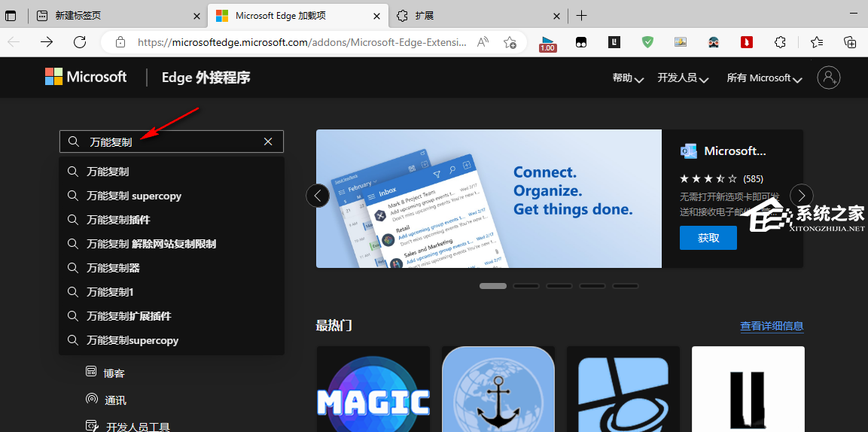This screenshot has height=432, width=868.
Task: Expand the 开发人员 dropdown menu
Action: pyautogui.click(x=682, y=78)
